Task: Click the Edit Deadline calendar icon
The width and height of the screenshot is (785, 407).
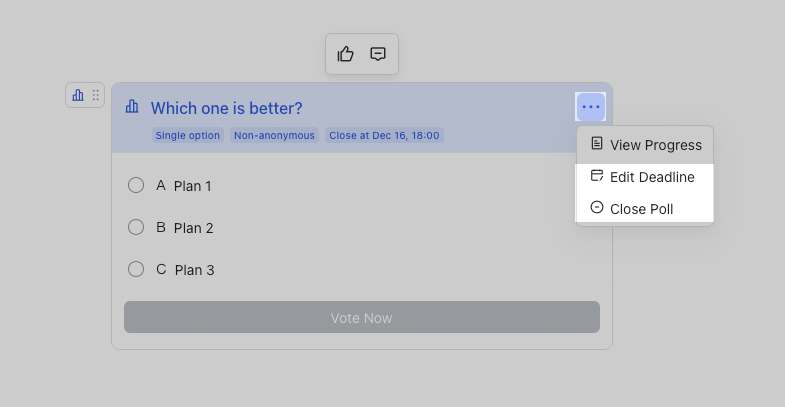Action: pyautogui.click(x=597, y=176)
